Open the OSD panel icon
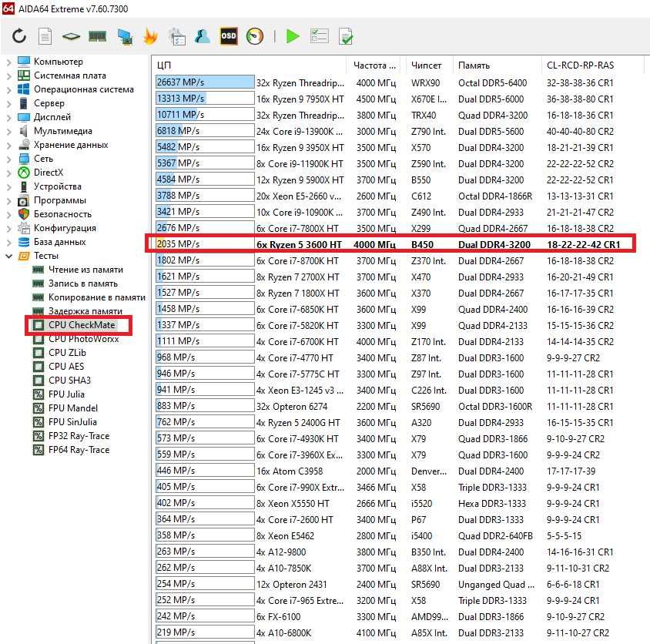The height and width of the screenshot is (644, 650). [x=229, y=36]
